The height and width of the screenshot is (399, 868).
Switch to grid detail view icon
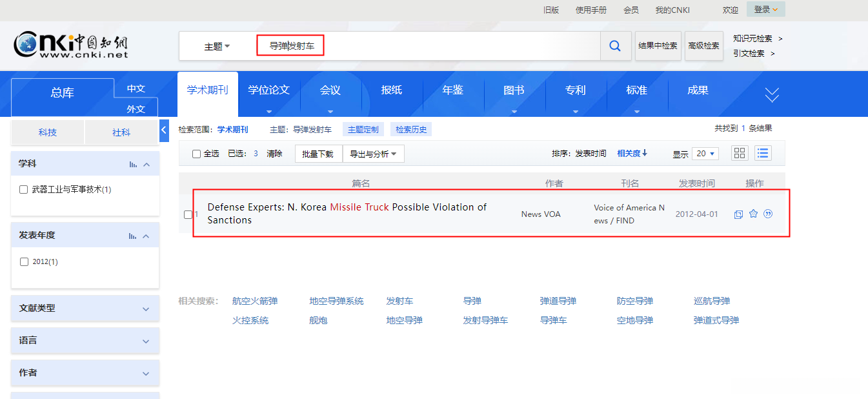coord(740,153)
